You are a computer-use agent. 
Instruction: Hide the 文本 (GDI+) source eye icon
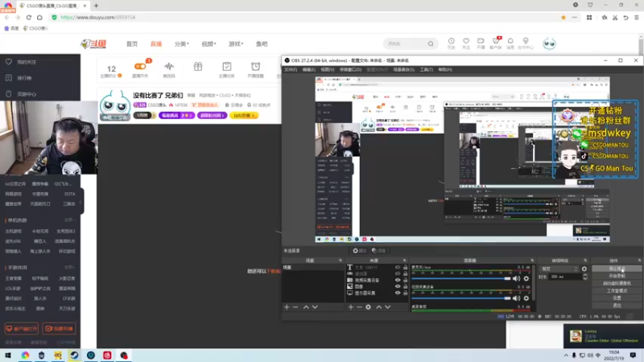coord(398,267)
